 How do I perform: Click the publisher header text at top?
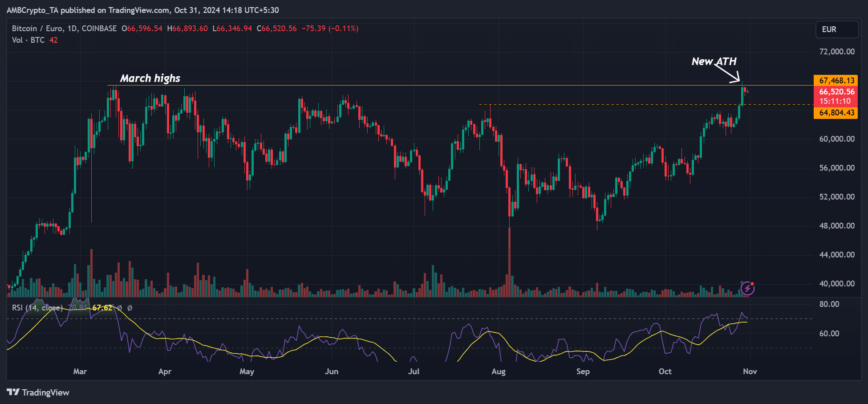142,10
